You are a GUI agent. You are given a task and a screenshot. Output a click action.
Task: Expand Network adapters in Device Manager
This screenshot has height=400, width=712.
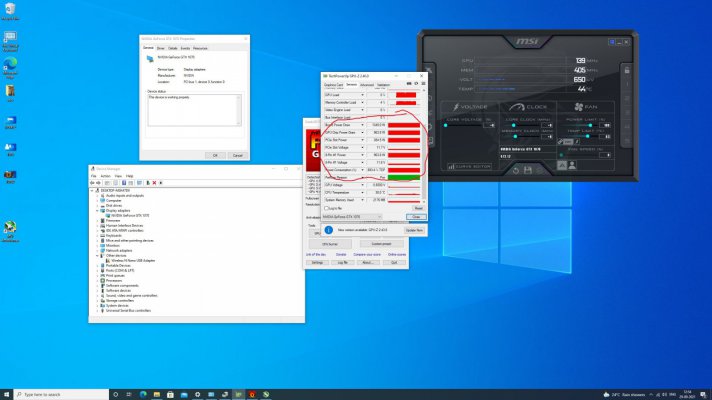pyautogui.click(x=97, y=251)
